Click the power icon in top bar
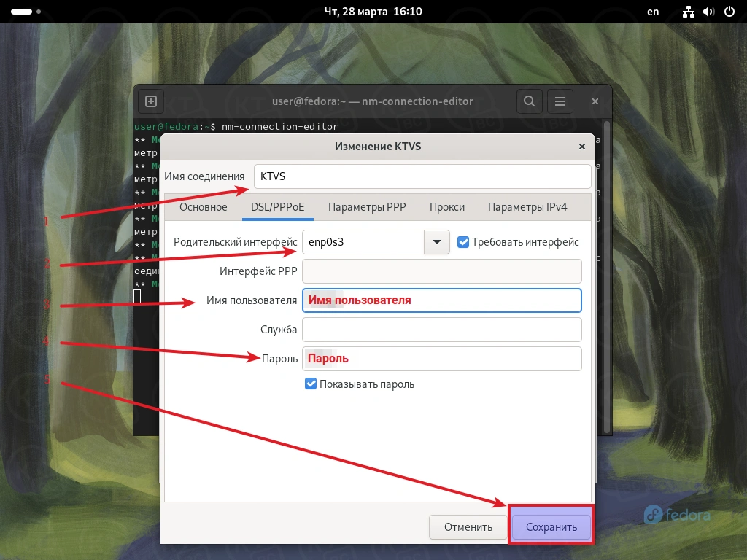The height and width of the screenshot is (560, 747). [729, 12]
